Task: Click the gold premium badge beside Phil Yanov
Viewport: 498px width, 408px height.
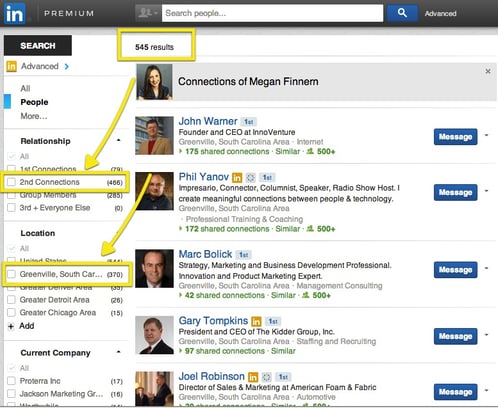Action: click(237, 177)
